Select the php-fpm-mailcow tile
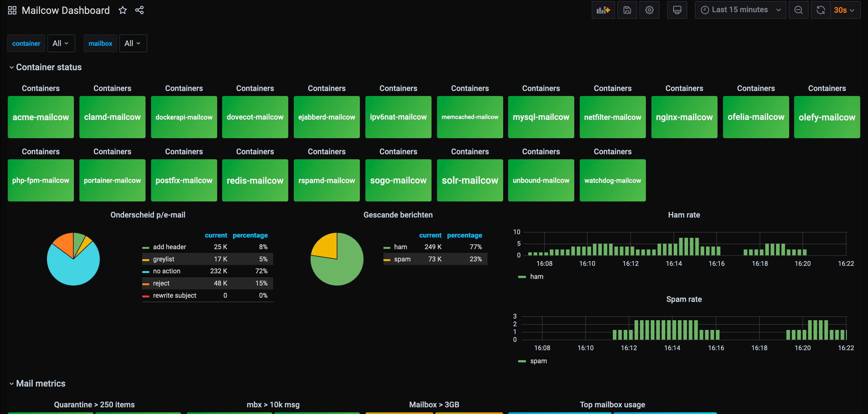Image resolution: width=868 pixels, height=414 pixels. pos(41,180)
